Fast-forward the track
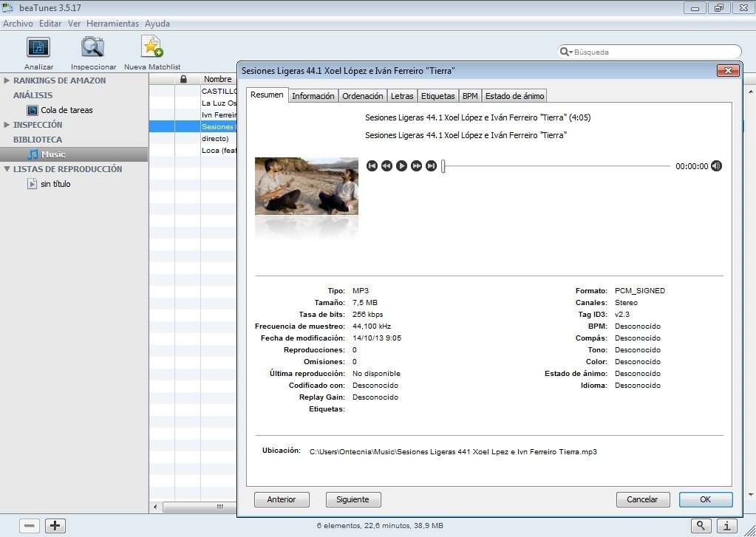The height and width of the screenshot is (537, 756). 417,165
